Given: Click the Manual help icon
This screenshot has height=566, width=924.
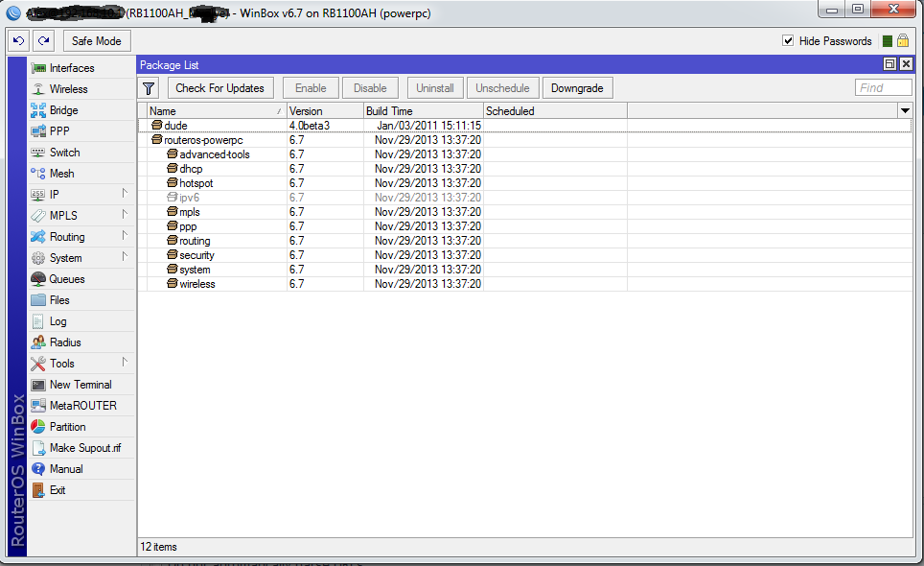Looking at the screenshot, I should [x=38, y=469].
